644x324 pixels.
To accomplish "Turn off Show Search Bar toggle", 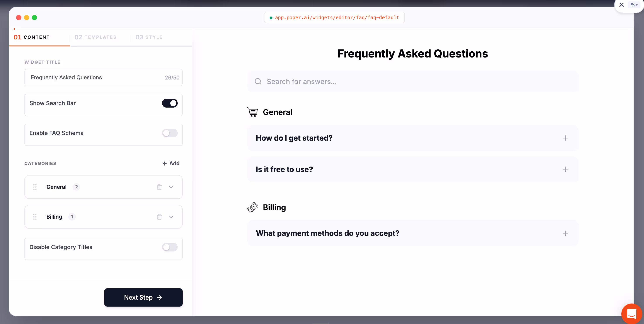I will click(170, 103).
